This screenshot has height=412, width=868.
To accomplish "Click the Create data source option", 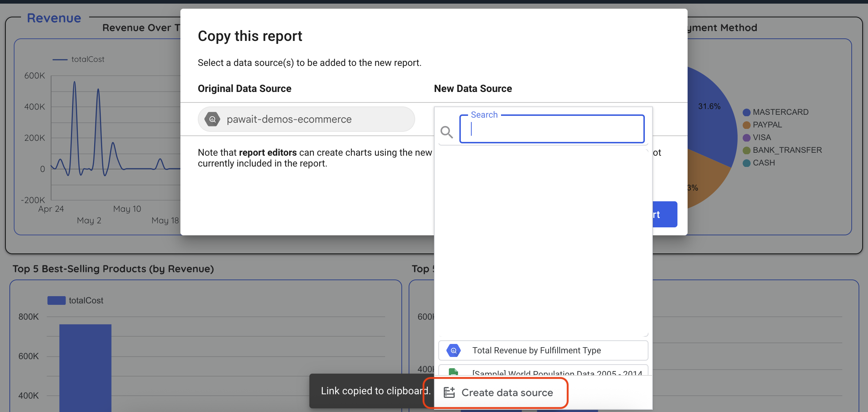I will 506,392.
